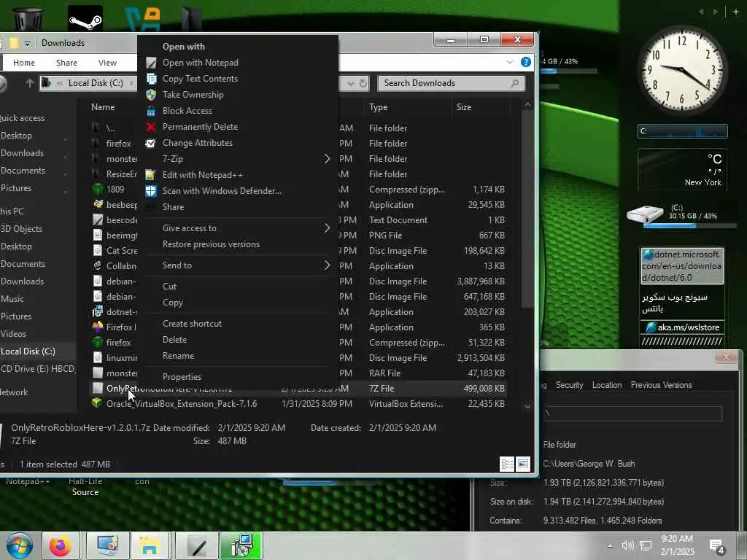
Task: Click the red X icon beside Permanently Delete
Action: coord(151,127)
